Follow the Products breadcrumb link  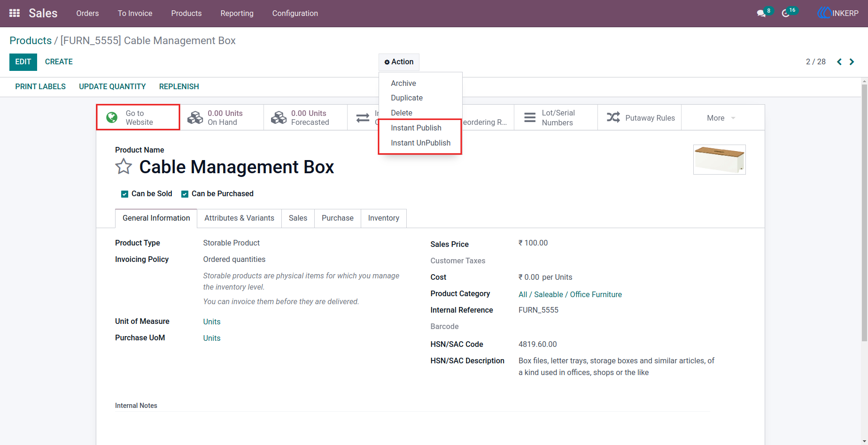click(31, 41)
